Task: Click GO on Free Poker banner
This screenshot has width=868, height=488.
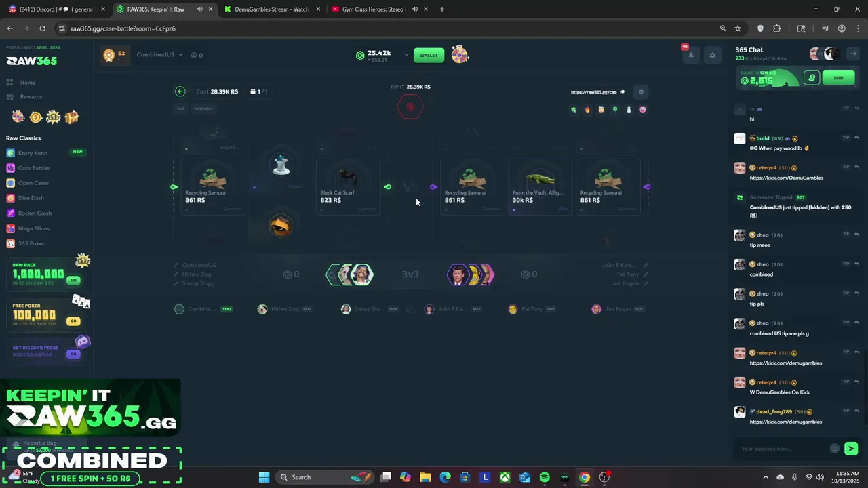Action: tap(73, 321)
